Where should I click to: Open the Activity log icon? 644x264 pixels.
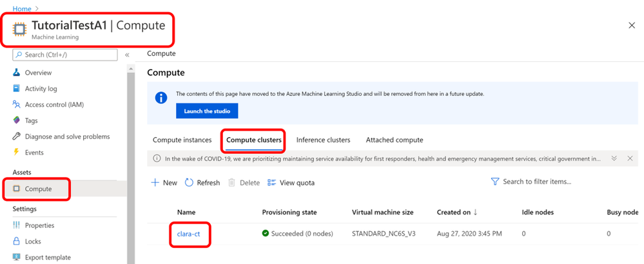point(16,89)
